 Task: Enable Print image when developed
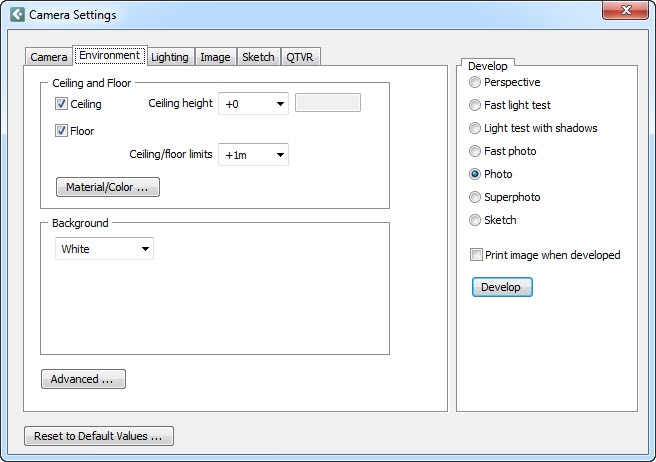click(476, 255)
